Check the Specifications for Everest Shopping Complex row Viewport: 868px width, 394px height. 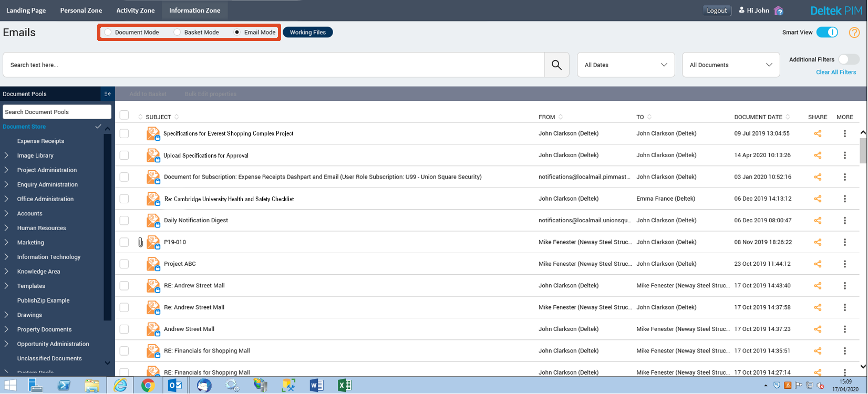point(124,133)
